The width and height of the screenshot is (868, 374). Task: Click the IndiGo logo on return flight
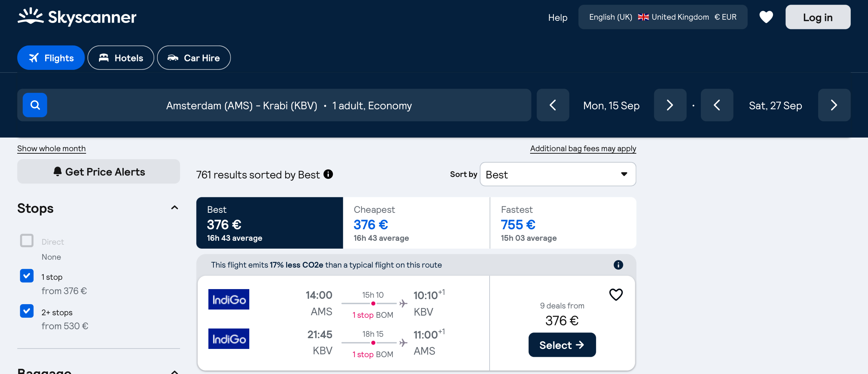point(229,339)
